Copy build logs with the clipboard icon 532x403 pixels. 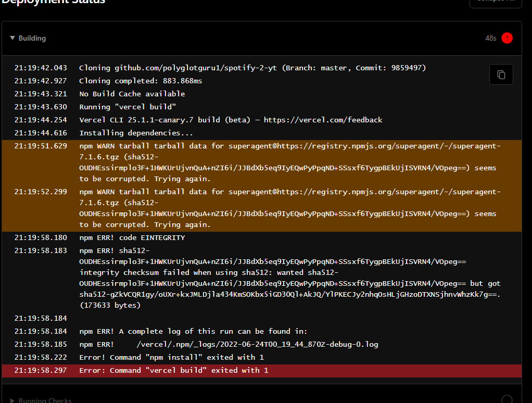click(501, 74)
